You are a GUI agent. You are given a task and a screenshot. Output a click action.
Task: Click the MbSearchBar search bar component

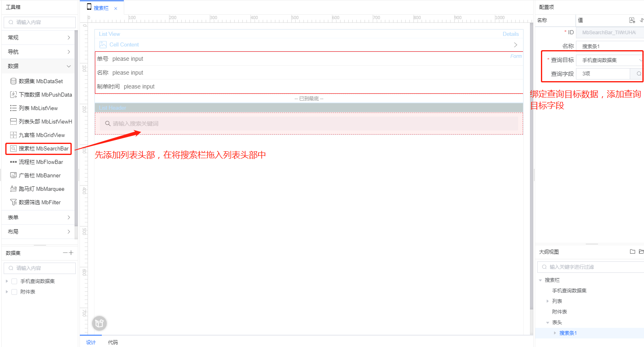(39, 148)
